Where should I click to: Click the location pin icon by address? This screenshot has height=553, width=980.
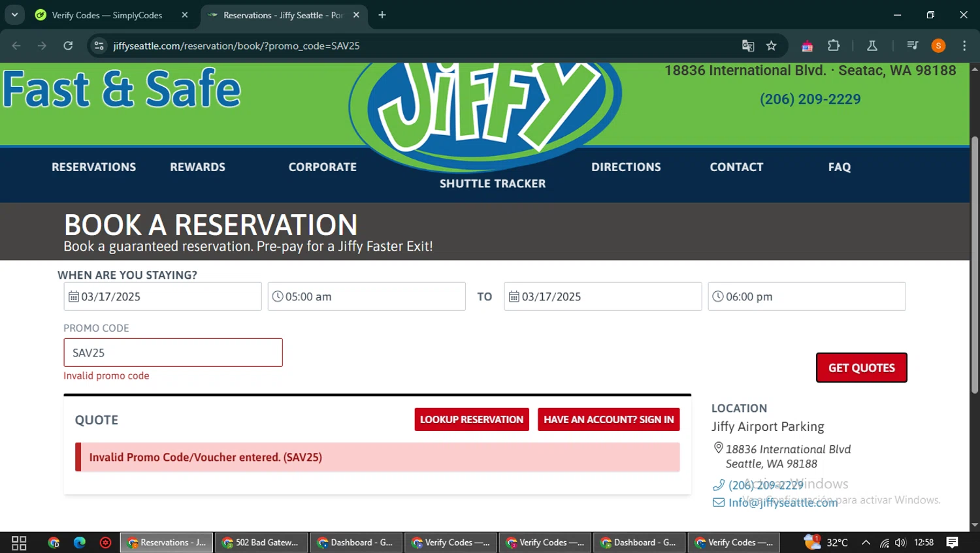(719, 448)
